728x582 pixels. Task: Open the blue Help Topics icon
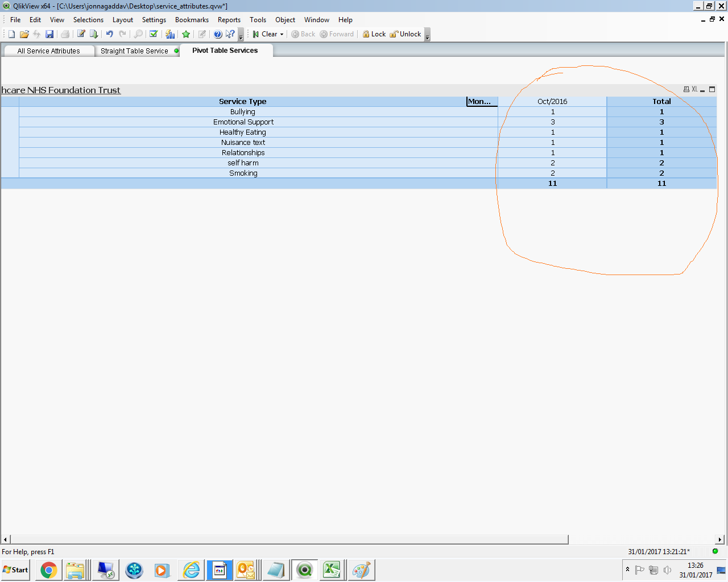[218, 34]
